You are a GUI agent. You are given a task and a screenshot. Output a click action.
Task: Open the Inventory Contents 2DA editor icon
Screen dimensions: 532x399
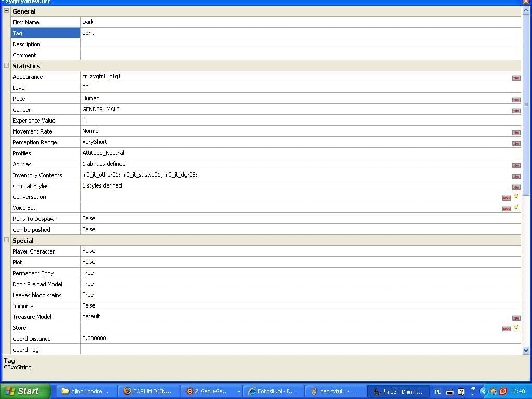516,176
